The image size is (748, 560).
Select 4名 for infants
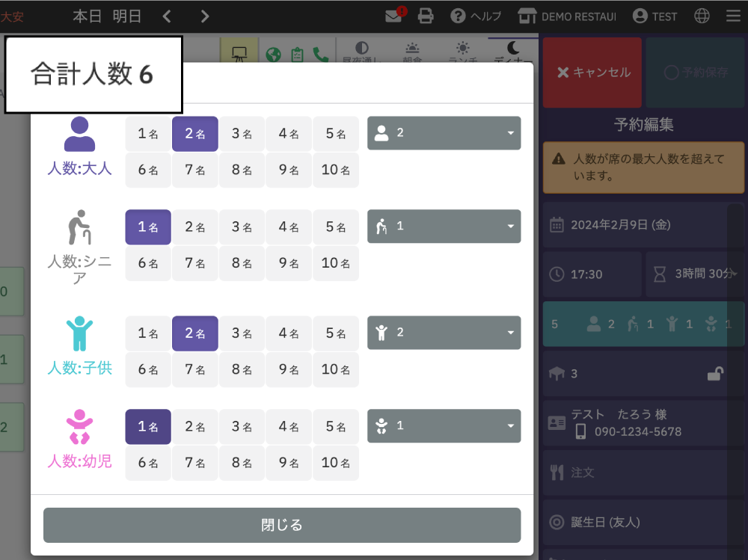[289, 426]
